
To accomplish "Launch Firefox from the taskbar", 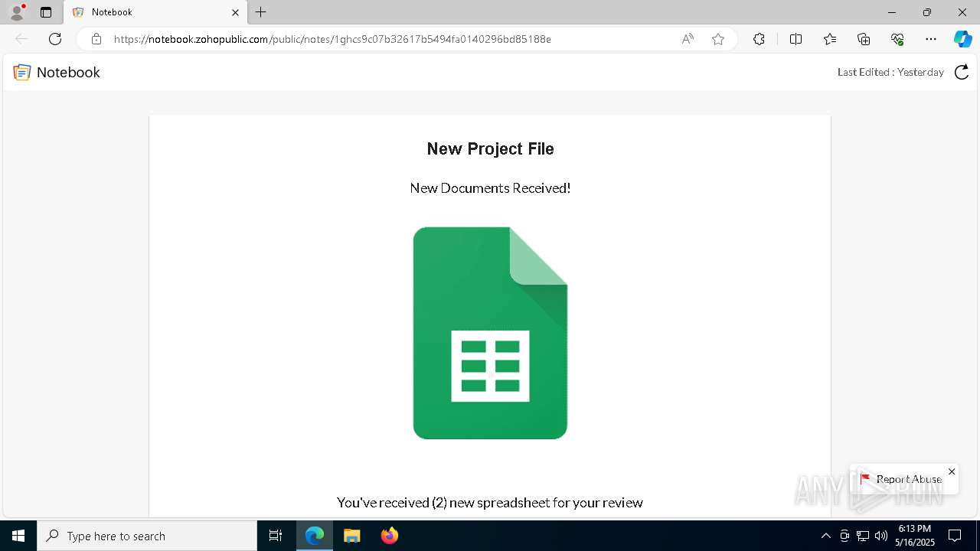I will (x=389, y=536).
